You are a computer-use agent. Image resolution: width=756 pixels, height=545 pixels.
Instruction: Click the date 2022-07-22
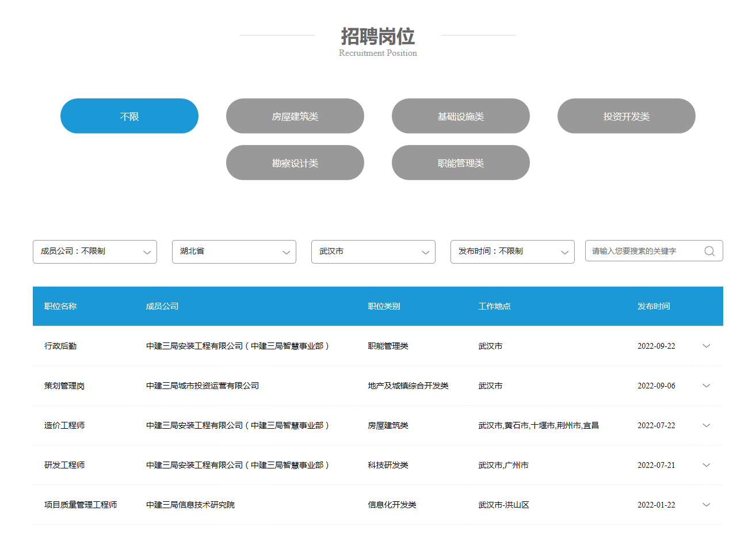[656, 425]
